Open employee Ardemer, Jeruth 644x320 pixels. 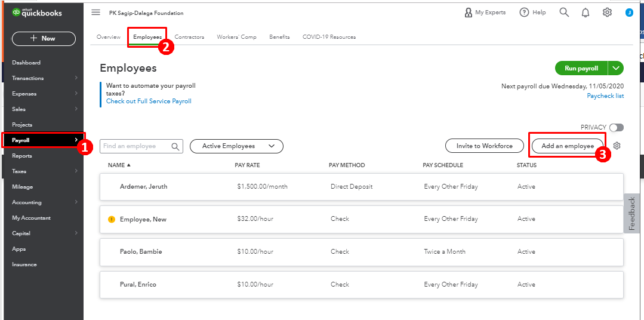(143, 186)
